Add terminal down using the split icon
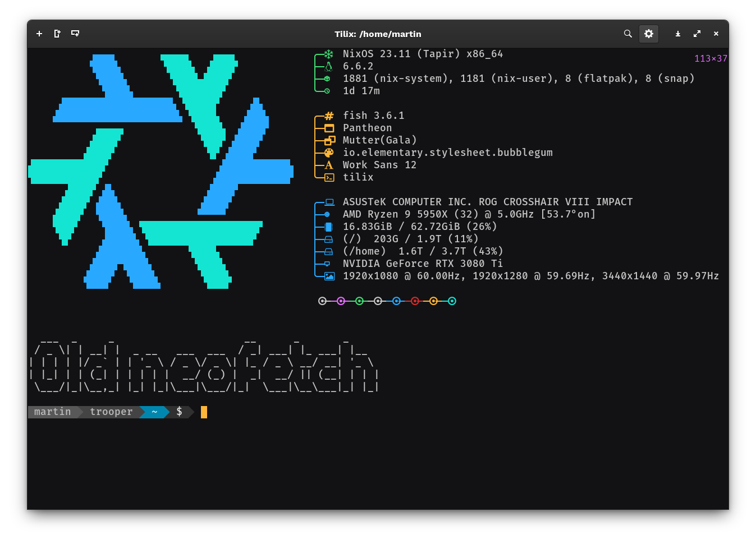756x544 pixels. pos(75,34)
